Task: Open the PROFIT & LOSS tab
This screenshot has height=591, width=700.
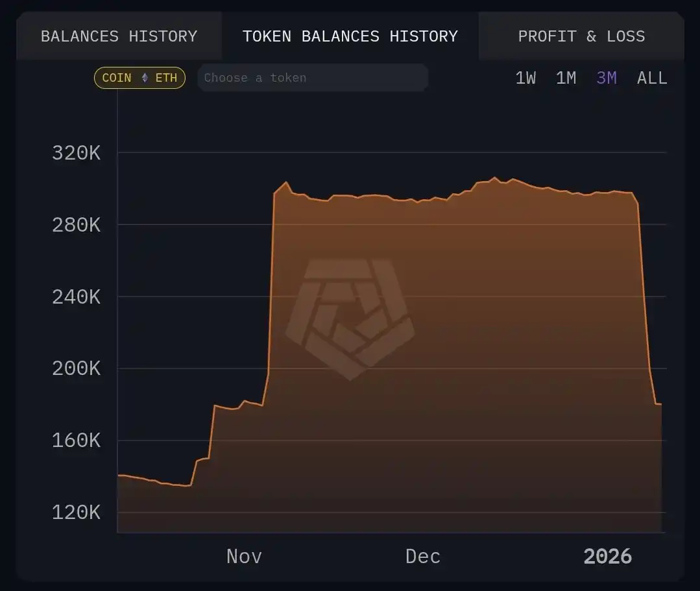Action: (581, 36)
